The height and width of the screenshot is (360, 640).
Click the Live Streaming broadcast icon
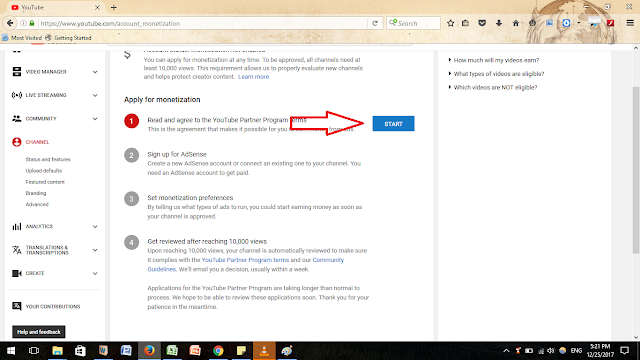click(x=17, y=95)
